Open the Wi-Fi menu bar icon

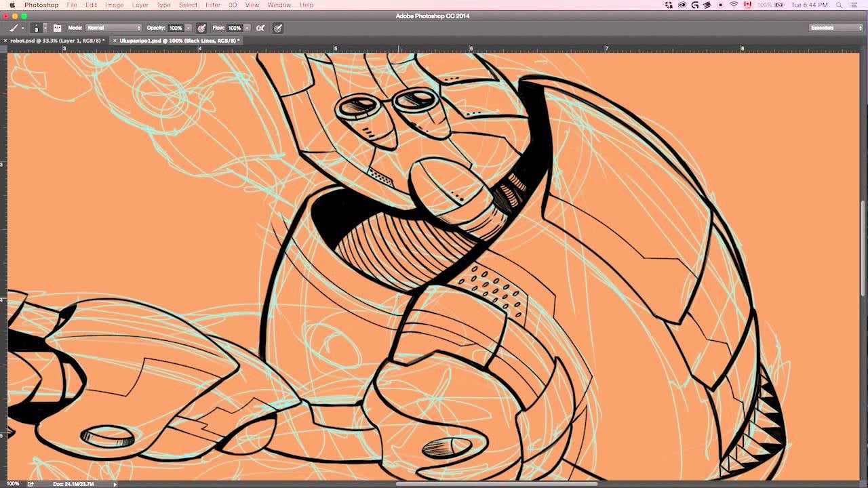click(733, 5)
